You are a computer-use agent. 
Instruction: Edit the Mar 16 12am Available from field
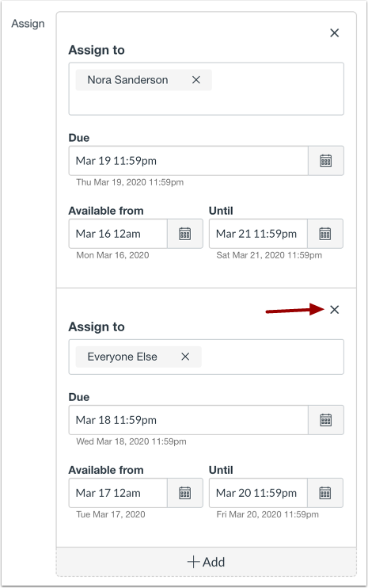coord(118,234)
